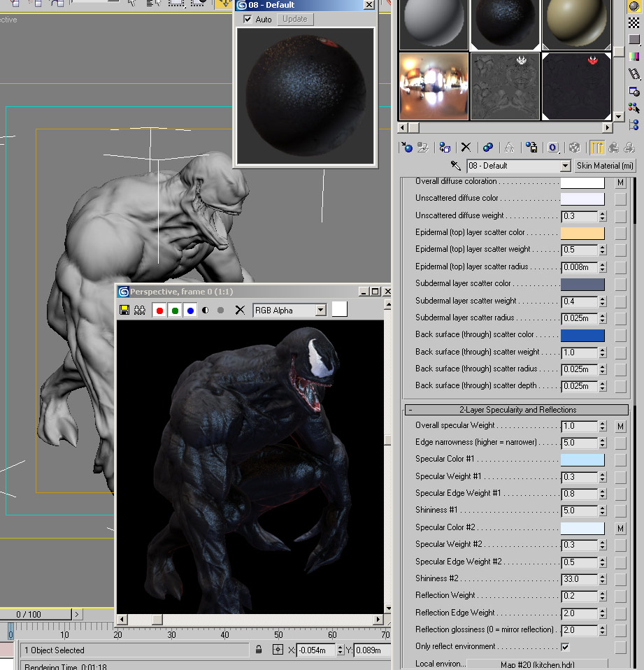The height and width of the screenshot is (670, 644).
Task: Open Material/Map Navigator icon
Action: tap(634, 124)
